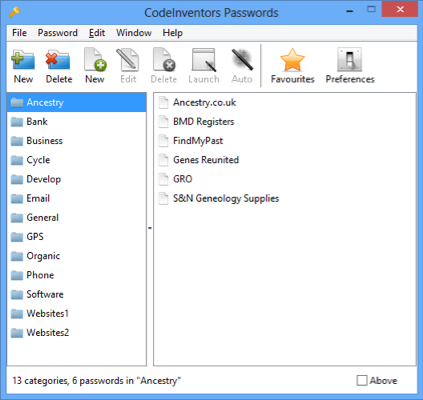Viewport: 423px width, 400px height.
Task: Click the document icon beside BMD Registers
Action: [x=163, y=122]
